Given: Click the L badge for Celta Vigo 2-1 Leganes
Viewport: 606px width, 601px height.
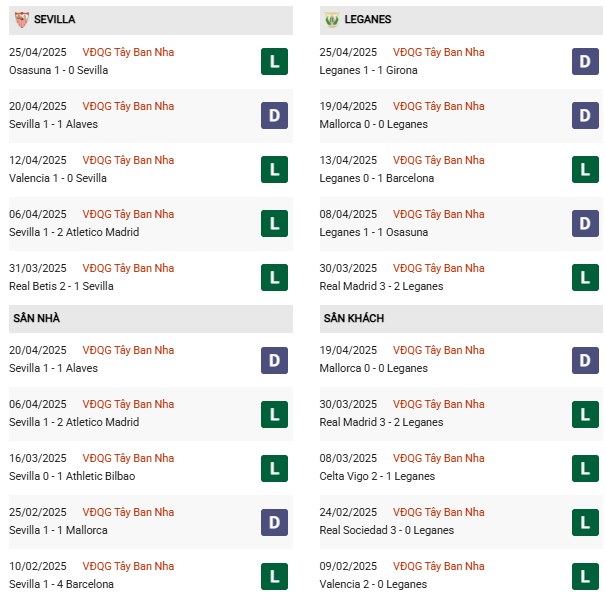Looking at the screenshot, I should click(585, 468).
